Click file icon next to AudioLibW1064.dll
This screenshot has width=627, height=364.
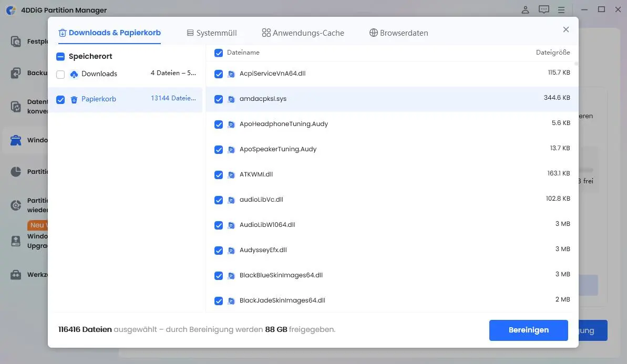point(231,225)
